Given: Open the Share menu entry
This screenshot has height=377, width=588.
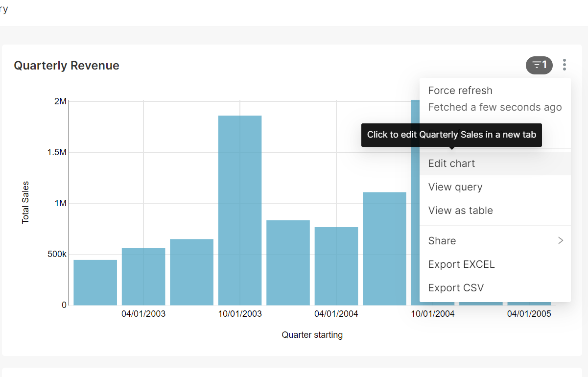Looking at the screenshot, I should [442, 240].
